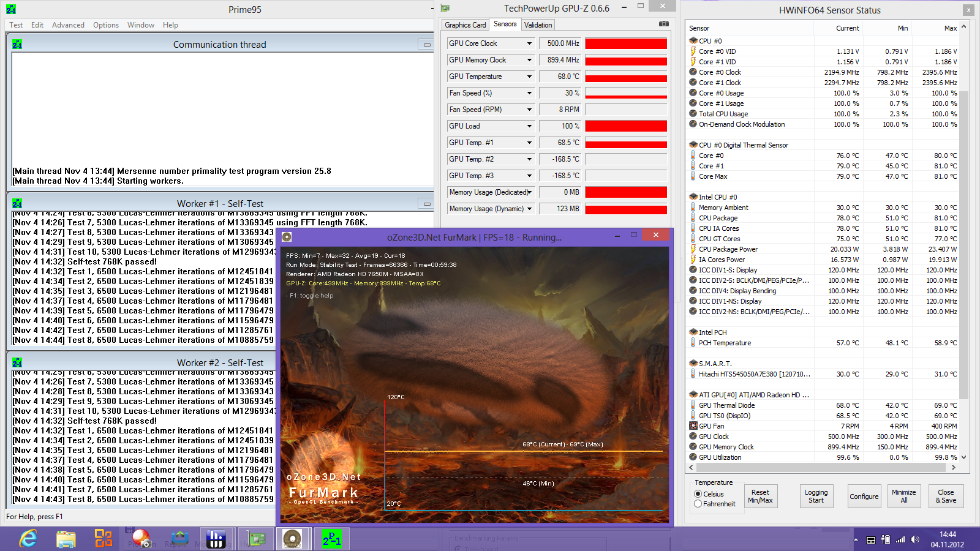This screenshot has width=980, height=551.
Task: Click the GPU-Z title bar icon
Action: 445,8
